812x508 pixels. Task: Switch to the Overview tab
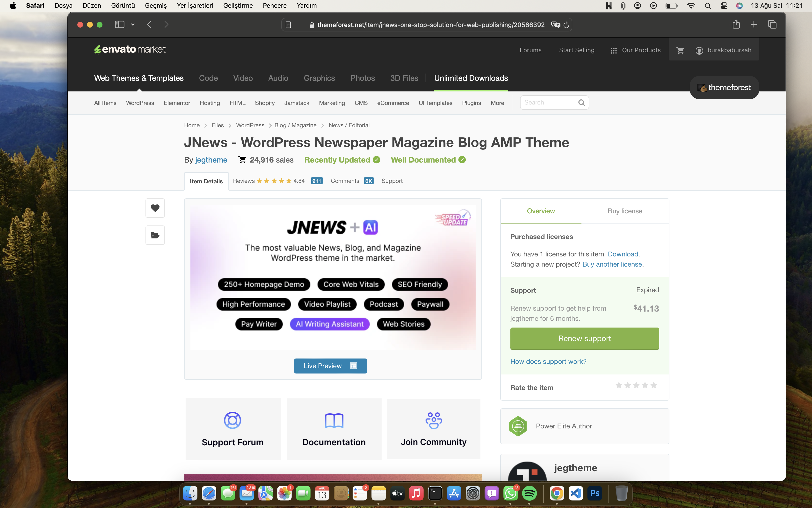tap(541, 211)
